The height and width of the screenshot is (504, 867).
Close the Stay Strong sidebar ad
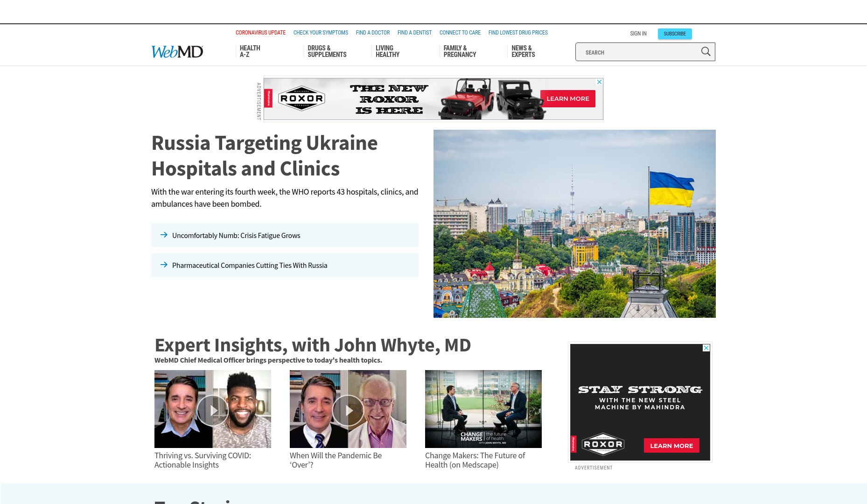(706, 348)
